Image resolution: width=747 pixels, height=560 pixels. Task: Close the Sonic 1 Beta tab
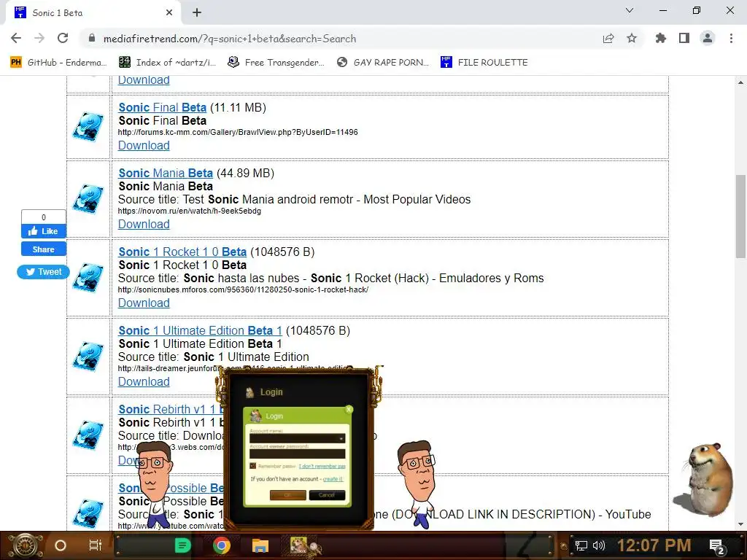coord(169,13)
